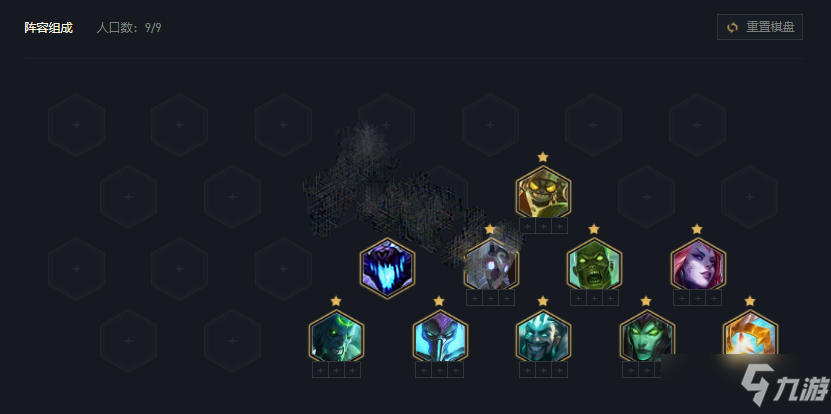Choose the teal smiling bearded champion
Viewport: 831px width, 414px height.
pyautogui.click(x=543, y=336)
